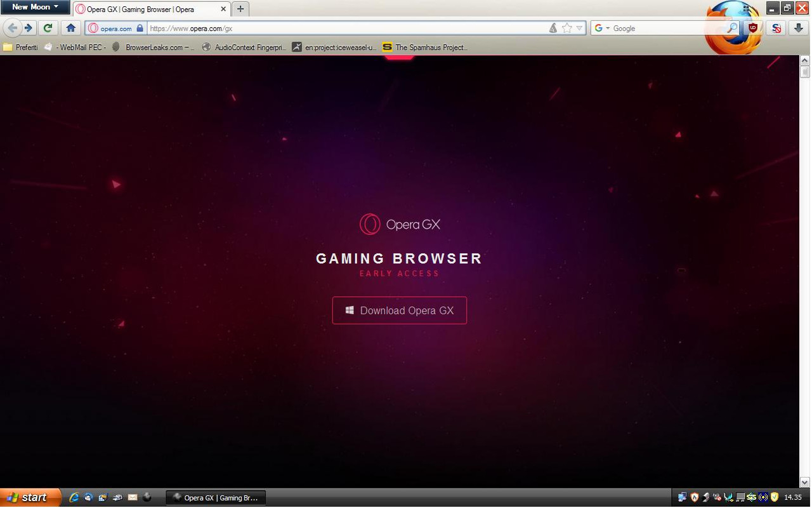Minimize the New Moon browser window
The image size is (812, 508).
(x=772, y=8)
